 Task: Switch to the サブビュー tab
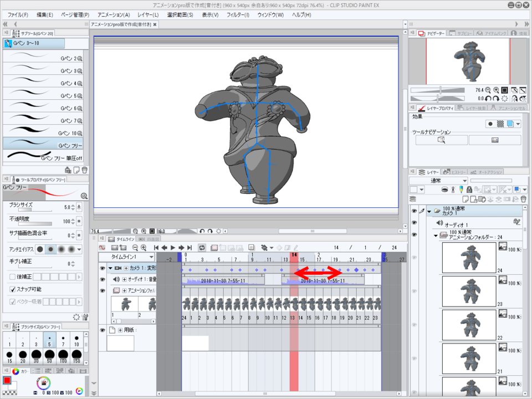pos(461,33)
